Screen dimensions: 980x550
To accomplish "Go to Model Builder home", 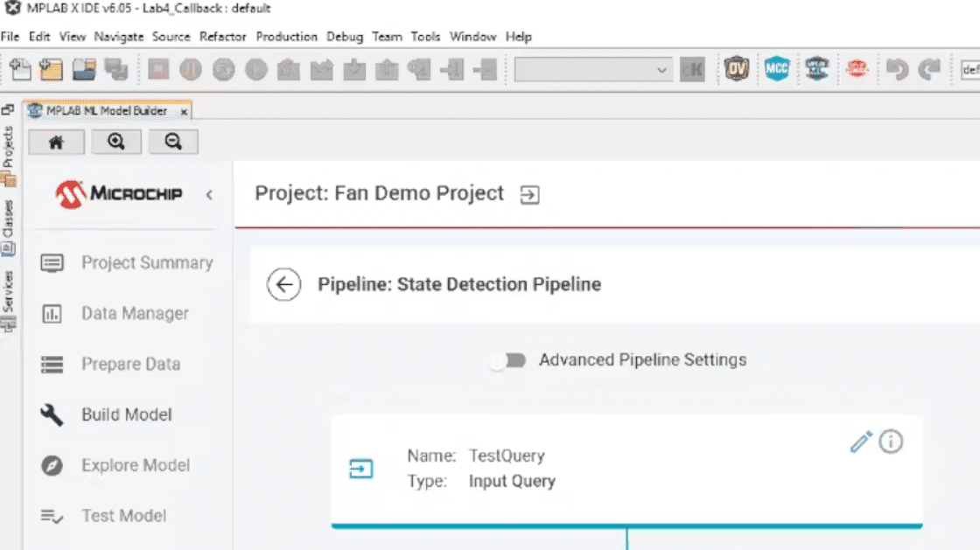I will click(56, 143).
